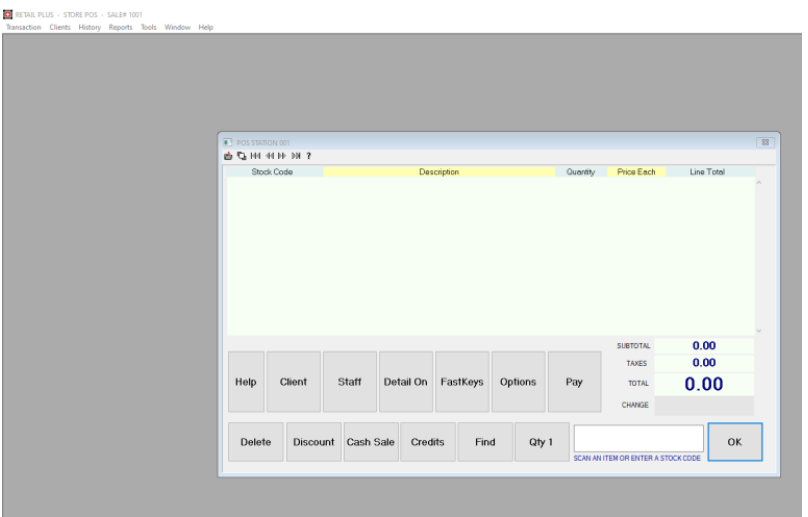This screenshot has height=517, width=808.
Task: Click the Discount button
Action: [313, 442]
